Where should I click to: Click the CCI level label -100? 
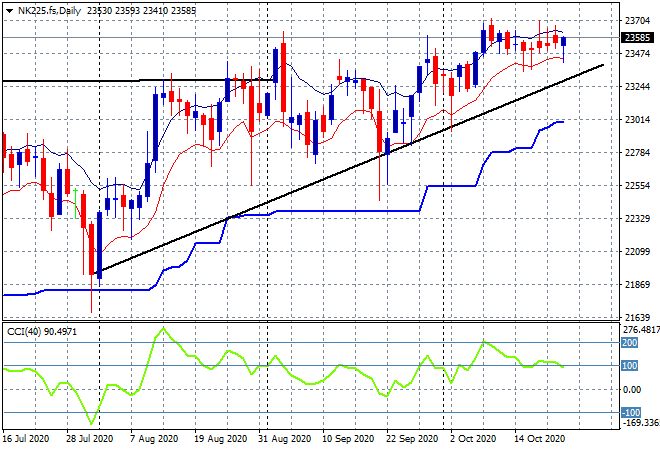point(631,413)
